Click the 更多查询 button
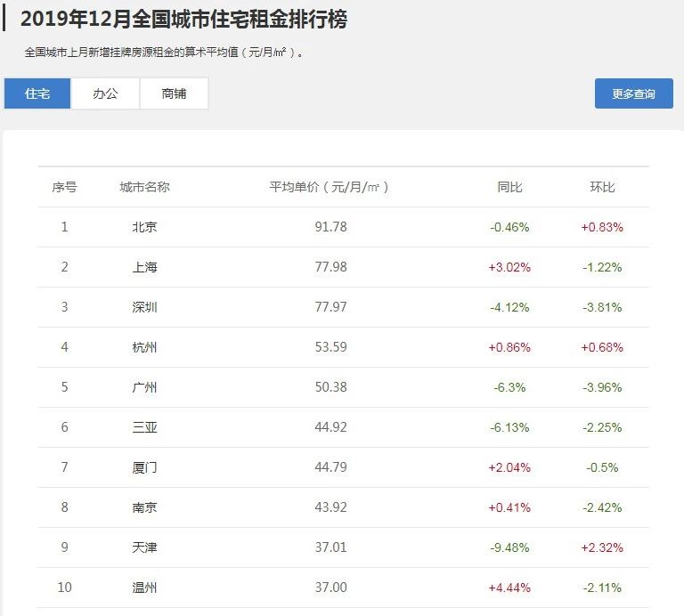684x616 pixels. (633, 93)
